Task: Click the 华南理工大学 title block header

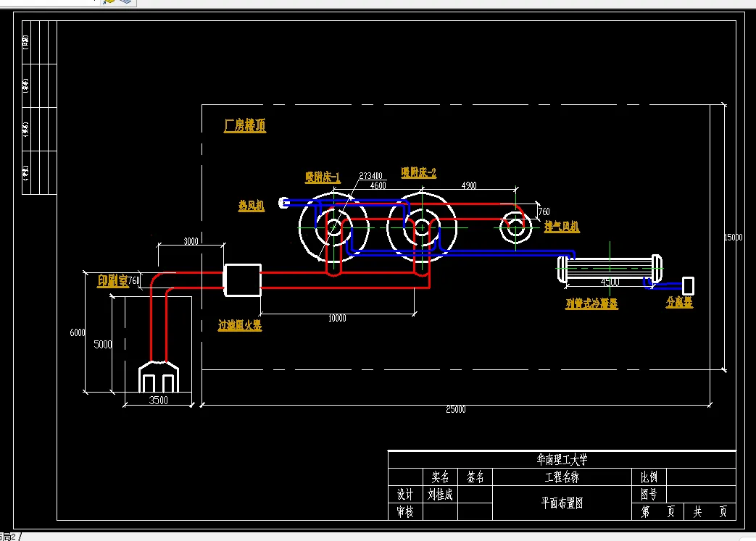Action: pyautogui.click(x=562, y=460)
